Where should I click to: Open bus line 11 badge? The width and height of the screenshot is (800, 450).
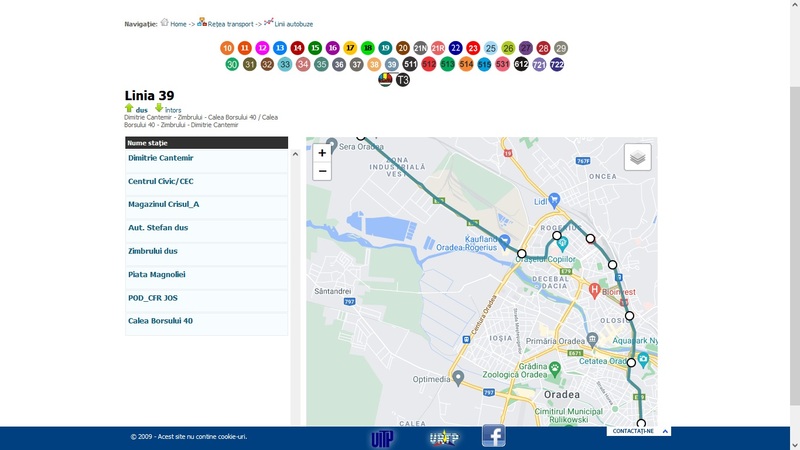(244, 48)
